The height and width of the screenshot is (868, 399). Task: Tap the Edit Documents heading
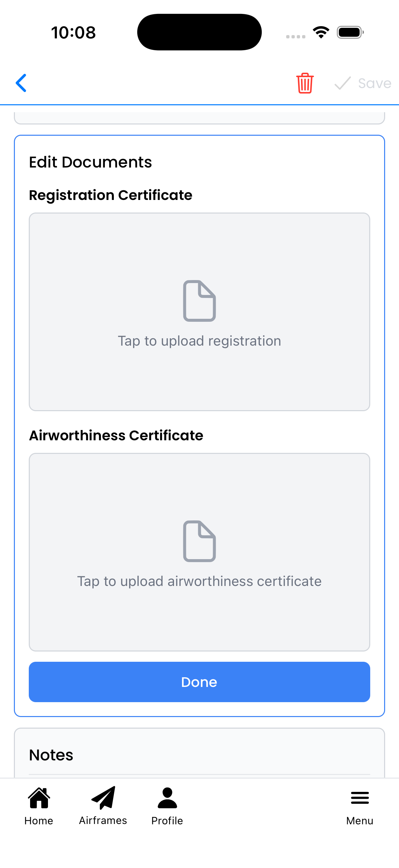90,162
